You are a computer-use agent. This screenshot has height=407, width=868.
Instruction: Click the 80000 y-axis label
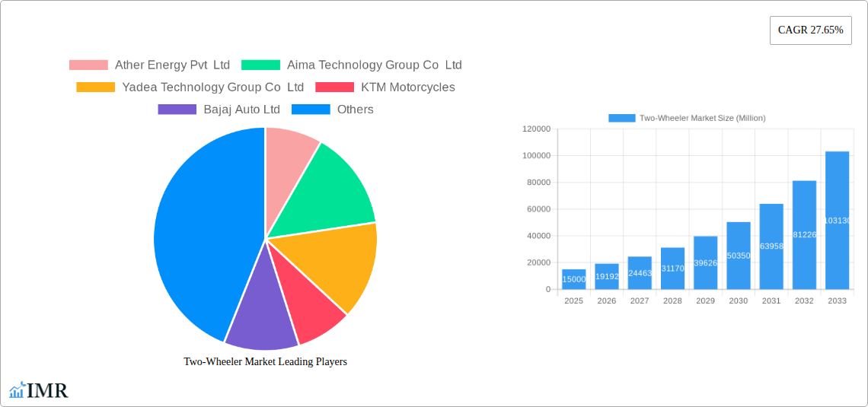pyautogui.click(x=538, y=183)
